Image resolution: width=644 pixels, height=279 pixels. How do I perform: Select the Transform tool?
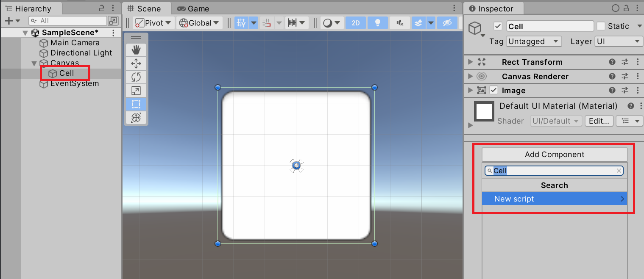coord(136,118)
